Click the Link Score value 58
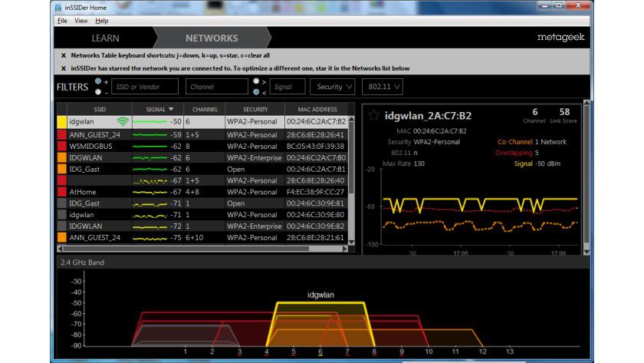The image size is (644, 363). (564, 112)
